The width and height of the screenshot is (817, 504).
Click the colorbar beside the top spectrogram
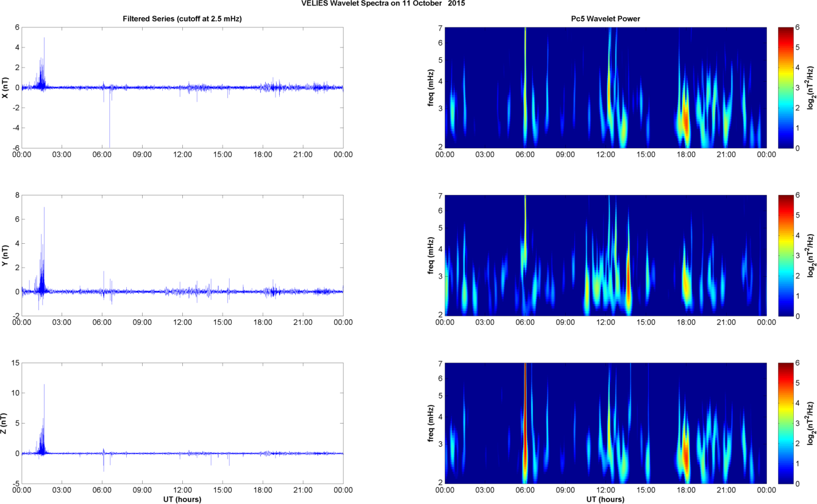(x=785, y=87)
